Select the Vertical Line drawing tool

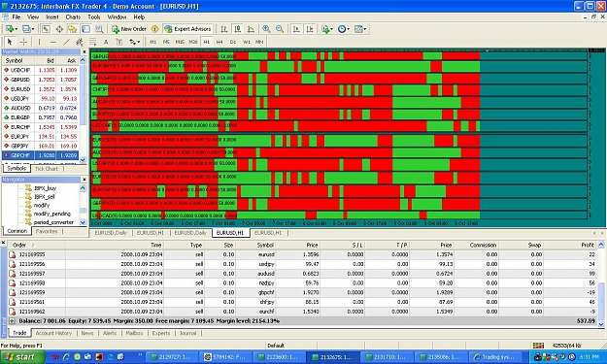[x=39, y=42]
